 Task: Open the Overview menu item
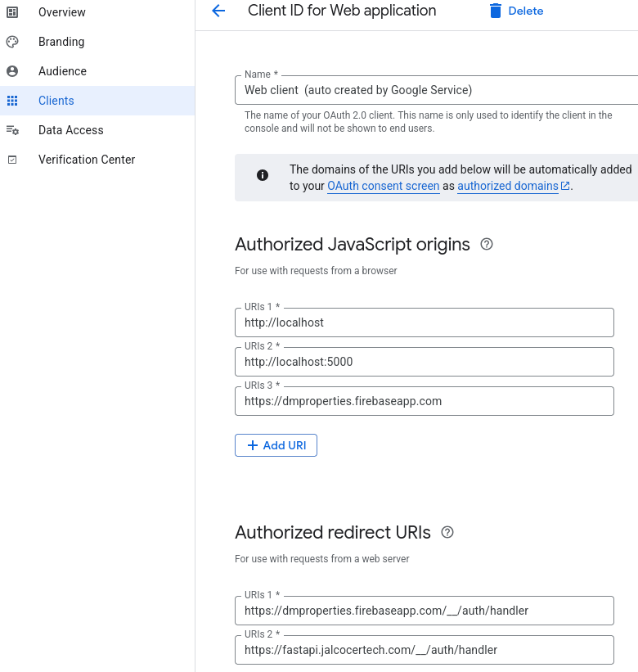tap(62, 12)
